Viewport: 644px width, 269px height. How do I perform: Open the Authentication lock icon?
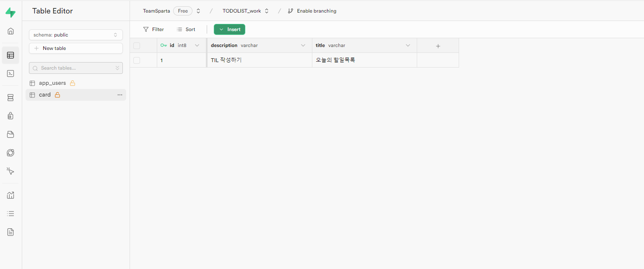[x=10, y=116]
